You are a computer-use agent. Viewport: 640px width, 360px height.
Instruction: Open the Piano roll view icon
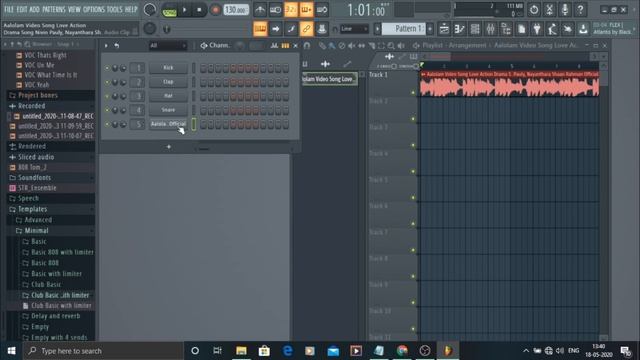[x=459, y=29]
